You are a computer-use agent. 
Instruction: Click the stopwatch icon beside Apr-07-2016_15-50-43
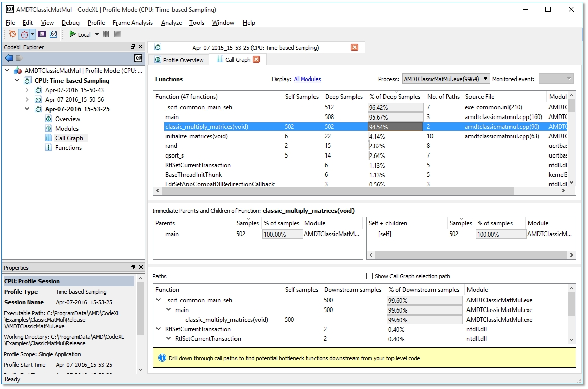(x=38, y=90)
